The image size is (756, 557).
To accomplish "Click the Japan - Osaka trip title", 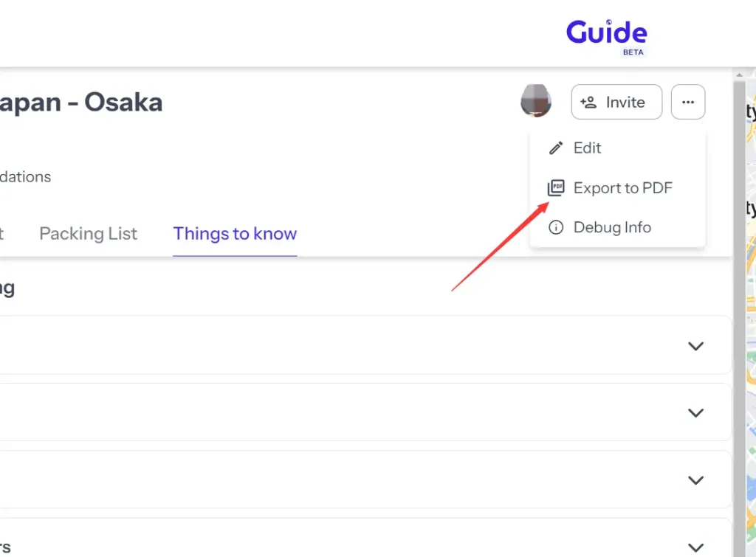I will [x=81, y=102].
